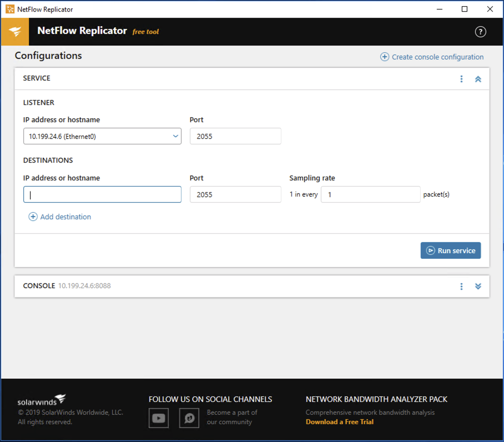This screenshot has height=442, width=504.
Task: Minimize the NetFlow Replicator window
Action: [x=440, y=9]
